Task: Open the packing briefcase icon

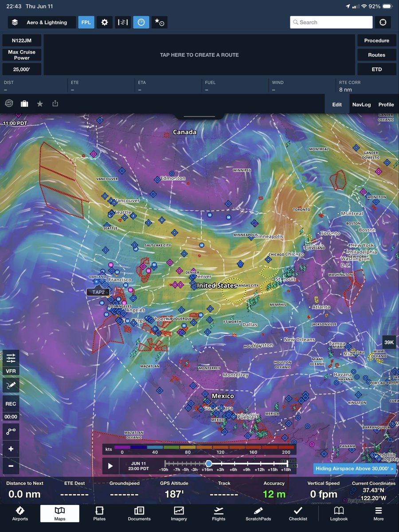Action: point(24,104)
